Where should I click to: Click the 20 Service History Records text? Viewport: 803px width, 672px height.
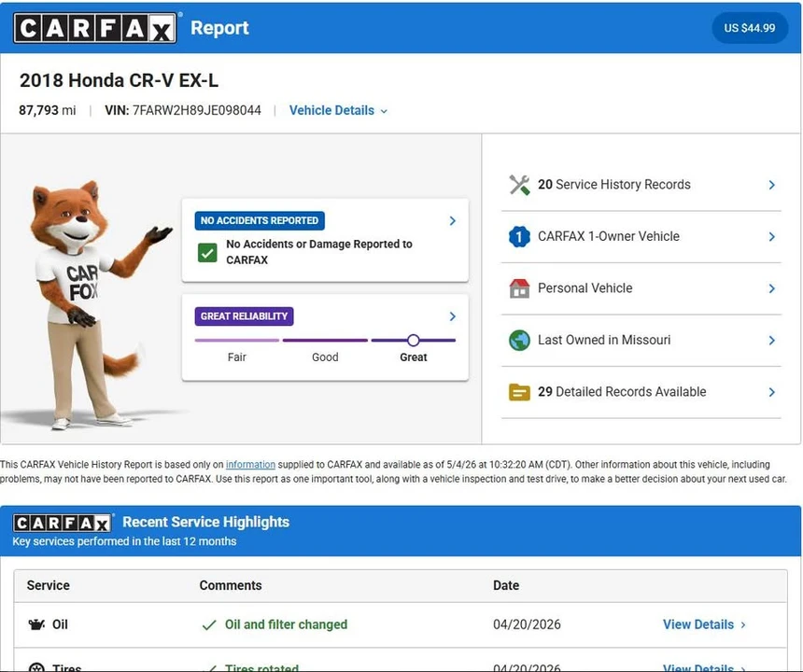[x=614, y=185]
